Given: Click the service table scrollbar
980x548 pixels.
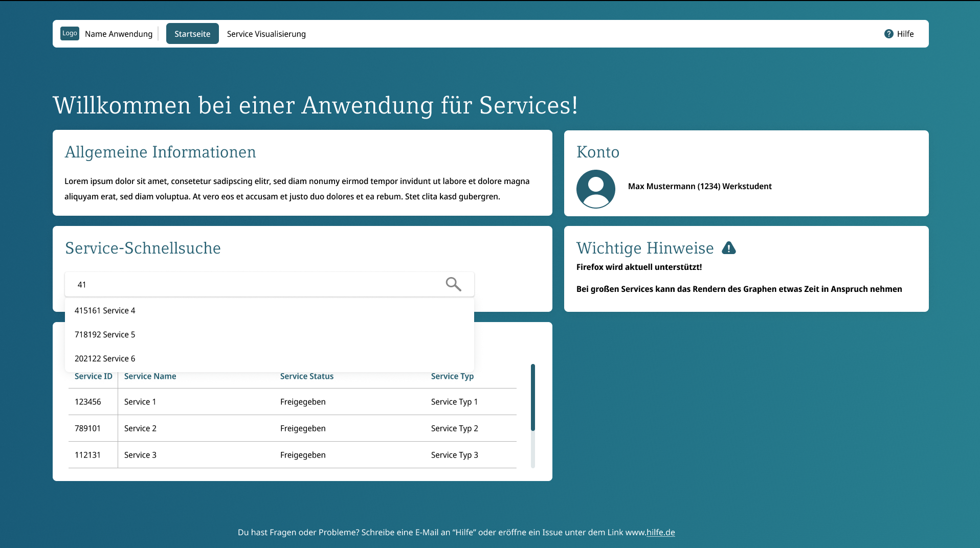Looking at the screenshot, I should pyautogui.click(x=532, y=397).
